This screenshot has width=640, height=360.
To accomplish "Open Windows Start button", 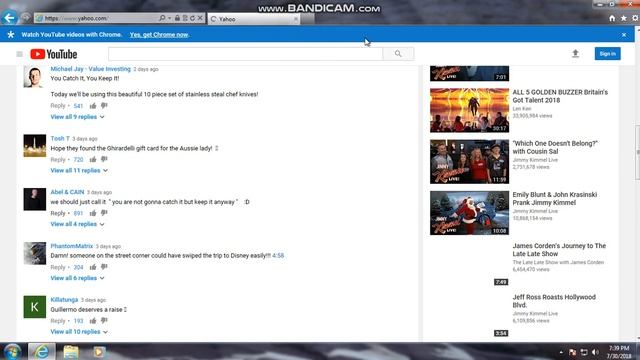I will pos(12,351).
